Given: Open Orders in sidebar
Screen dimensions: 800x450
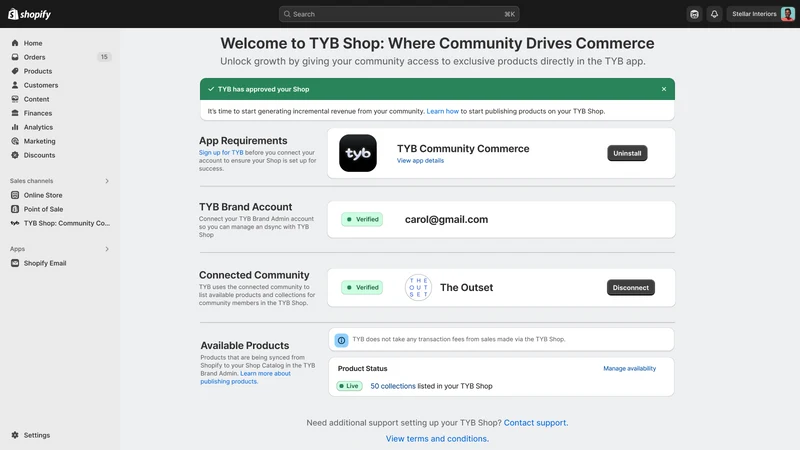Looking at the screenshot, I should 34,57.
